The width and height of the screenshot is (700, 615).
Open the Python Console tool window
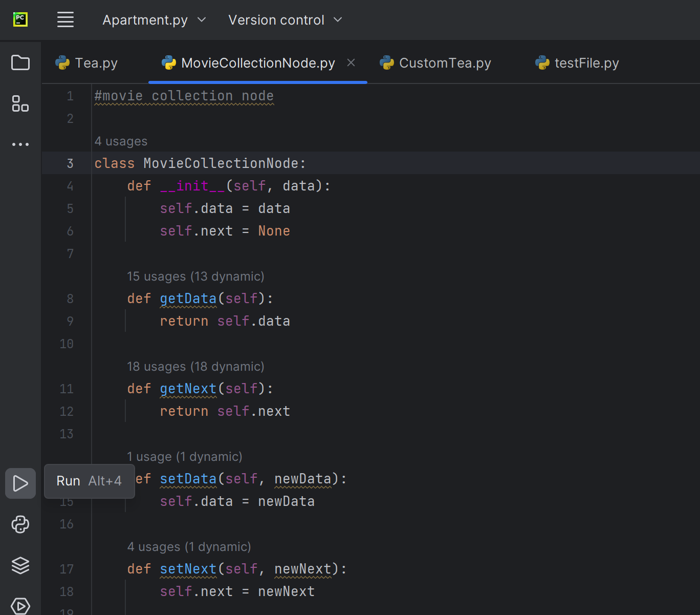[x=20, y=524]
